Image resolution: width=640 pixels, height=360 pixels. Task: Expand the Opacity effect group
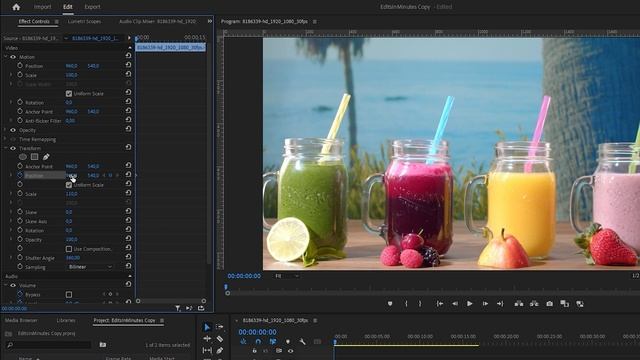[6, 130]
